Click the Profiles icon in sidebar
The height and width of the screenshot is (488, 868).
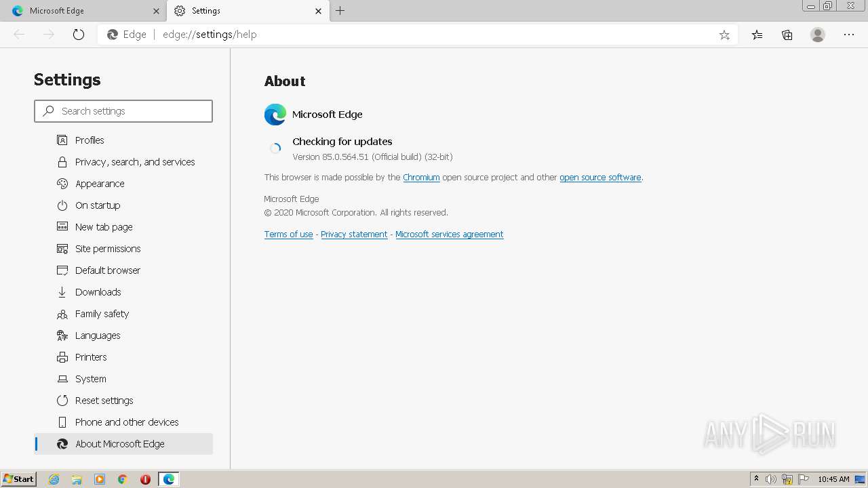(x=62, y=140)
